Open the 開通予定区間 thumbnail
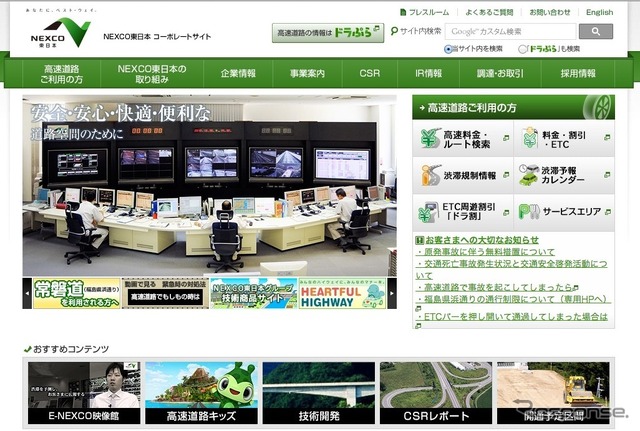This screenshot has width=640, height=431. click(553, 393)
